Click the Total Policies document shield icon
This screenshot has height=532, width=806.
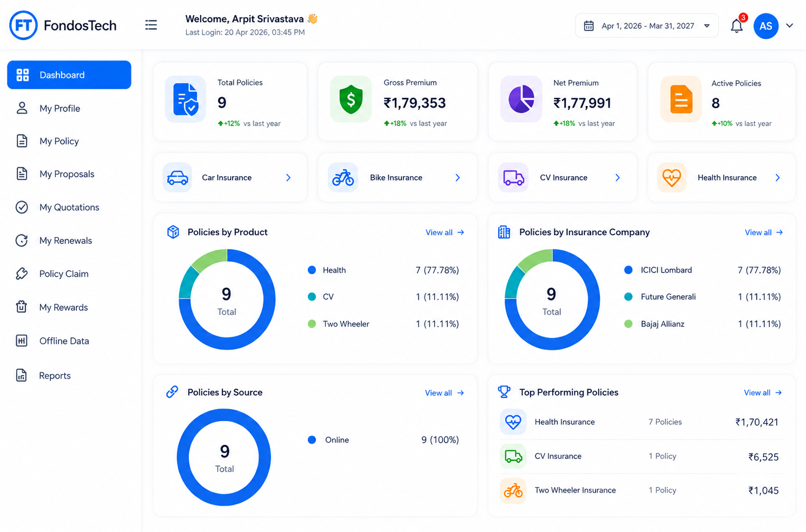point(186,99)
